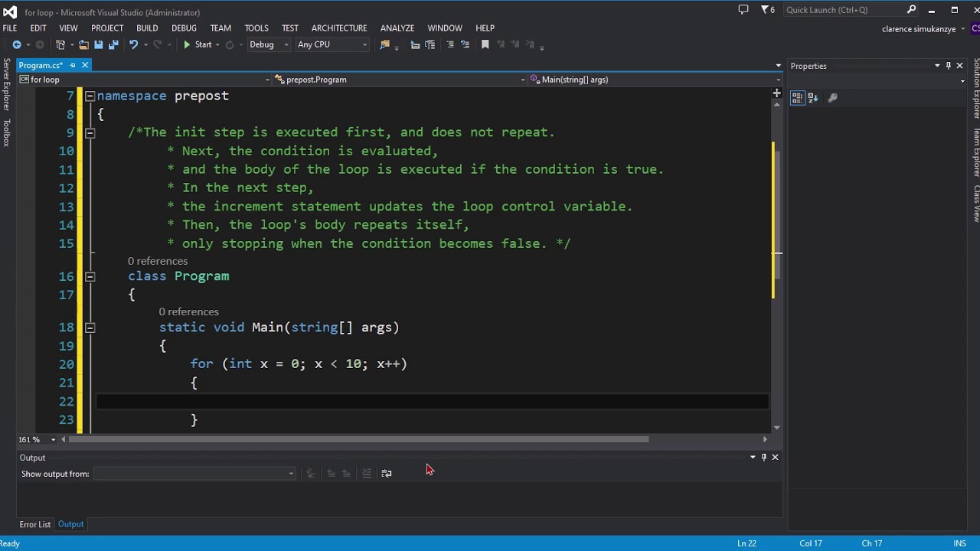Switch to the Error List tab
Image resolution: width=980 pixels, height=551 pixels.
(35, 524)
